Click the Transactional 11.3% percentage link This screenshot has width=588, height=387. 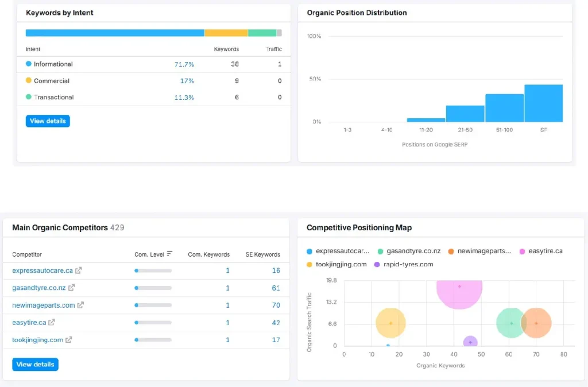[184, 98]
